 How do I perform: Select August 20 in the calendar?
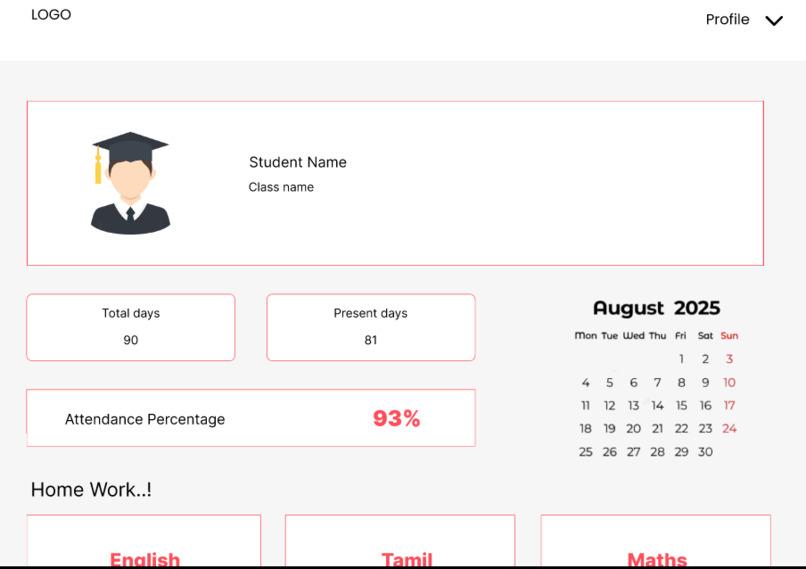coord(633,429)
